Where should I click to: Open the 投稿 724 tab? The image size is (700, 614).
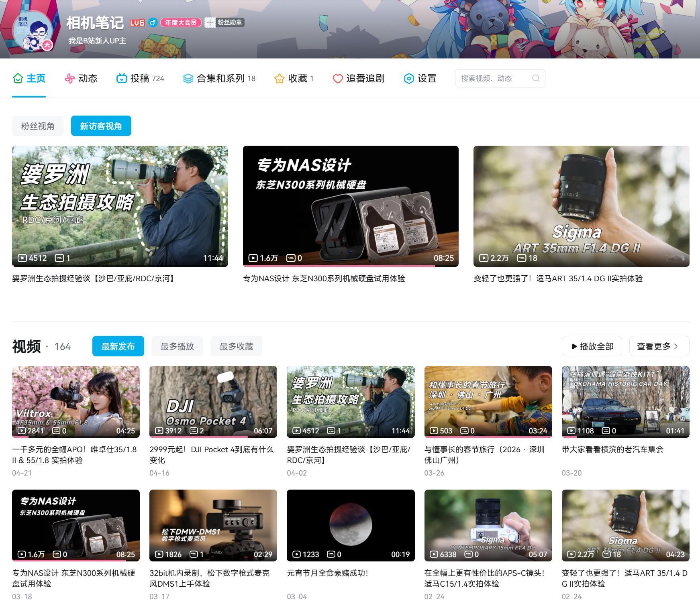click(x=140, y=79)
